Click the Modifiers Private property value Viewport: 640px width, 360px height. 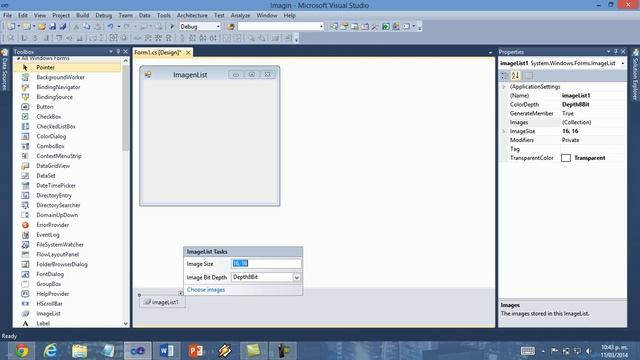coord(593,140)
